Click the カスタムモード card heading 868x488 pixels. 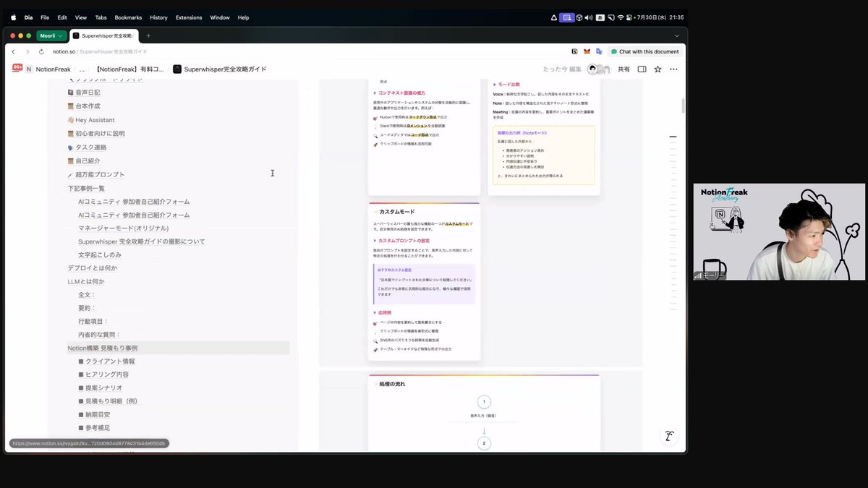tap(397, 212)
